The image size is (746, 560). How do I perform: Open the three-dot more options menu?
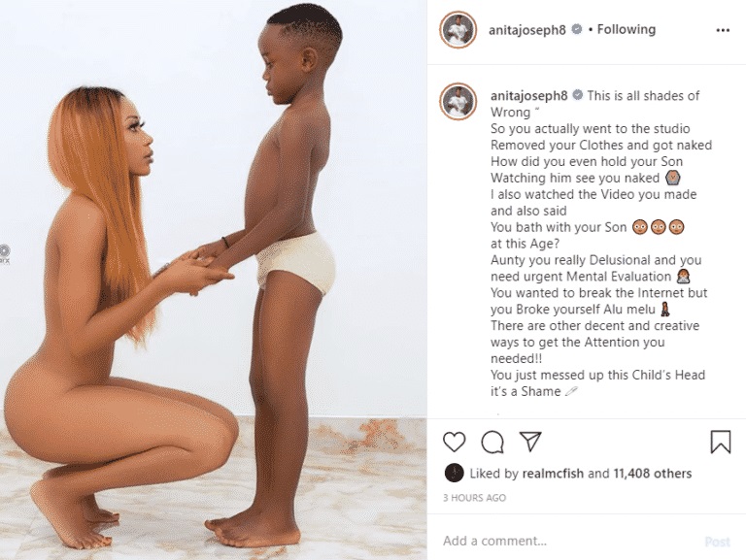[723, 30]
